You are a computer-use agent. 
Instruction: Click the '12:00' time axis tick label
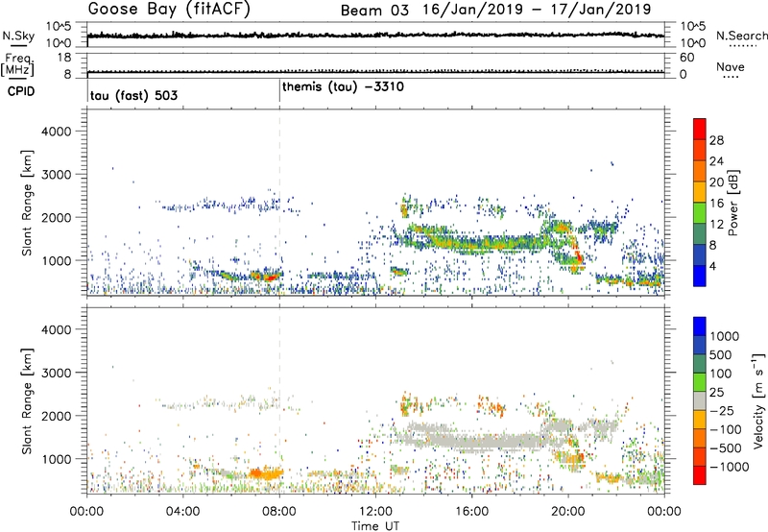click(375, 512)
